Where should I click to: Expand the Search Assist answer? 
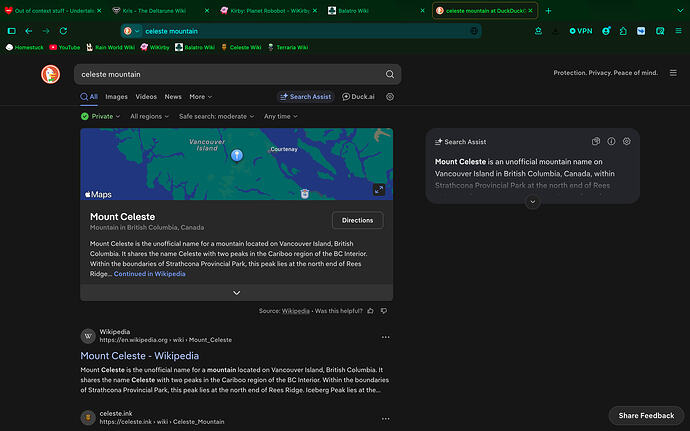(x=532, y=202)
